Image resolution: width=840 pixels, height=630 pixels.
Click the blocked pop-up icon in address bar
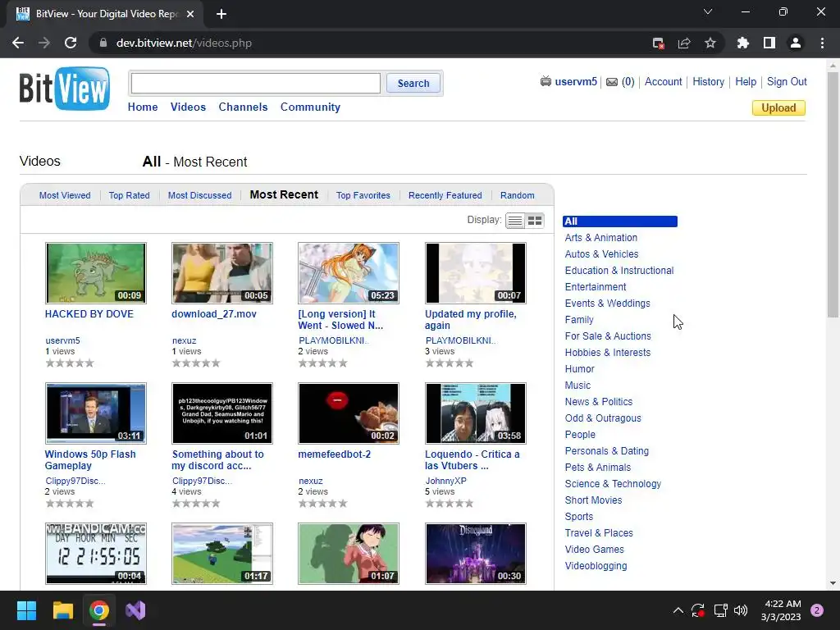click(659, 43)
